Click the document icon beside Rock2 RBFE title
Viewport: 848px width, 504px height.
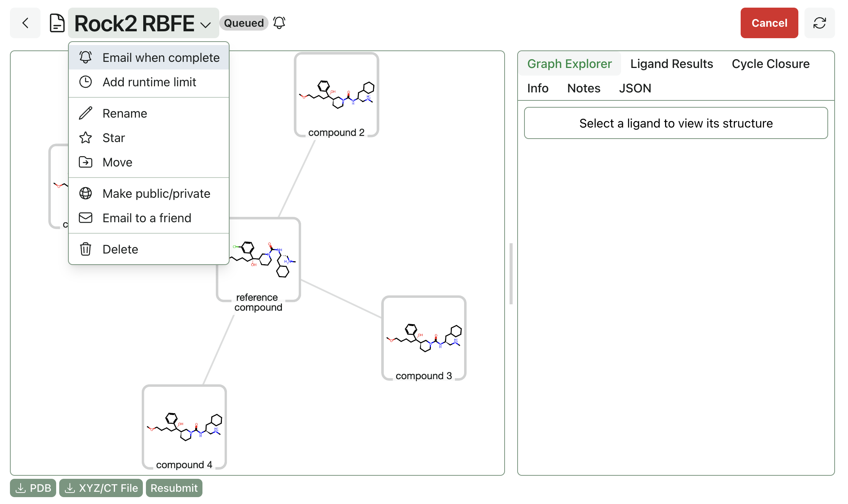57,23
